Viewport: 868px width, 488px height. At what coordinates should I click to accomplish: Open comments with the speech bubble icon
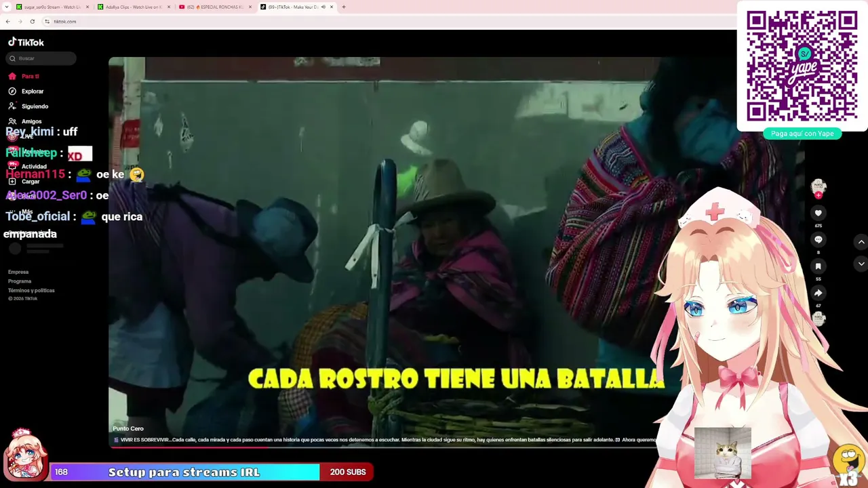click(x=818, y=240)
